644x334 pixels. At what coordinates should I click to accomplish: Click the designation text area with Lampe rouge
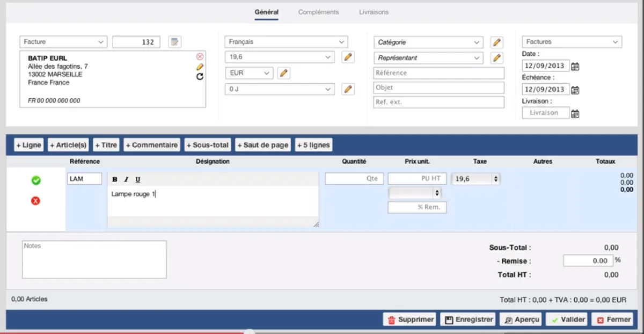pyautogui.click(x=213, y=201)
